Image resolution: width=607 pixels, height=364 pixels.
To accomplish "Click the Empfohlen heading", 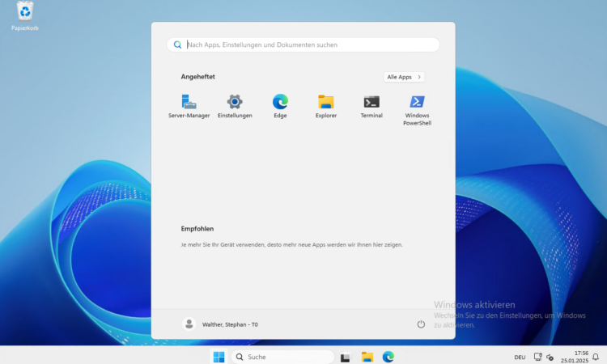I will 197,229.
